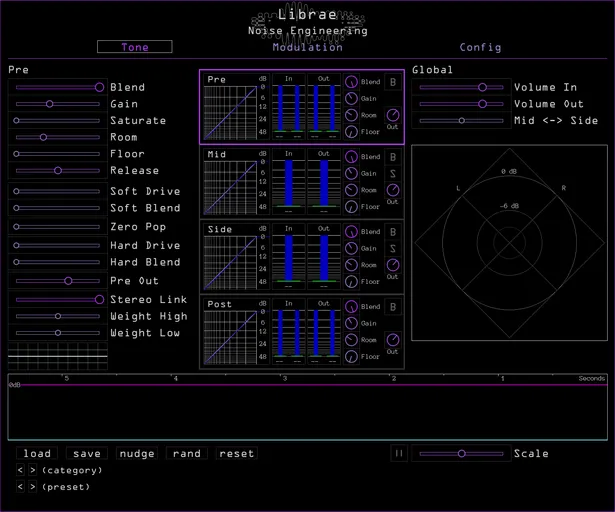This screenshot has width=615, height=512.
Task: Adjust the Release slider
Action: pyautogui.click(x=58, y=170)
